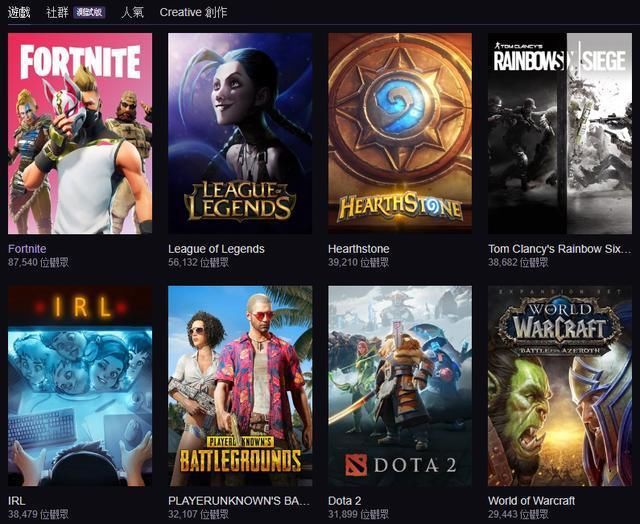Click the Fortnite title link
The image size is (640, 524).
coord(27,249)
